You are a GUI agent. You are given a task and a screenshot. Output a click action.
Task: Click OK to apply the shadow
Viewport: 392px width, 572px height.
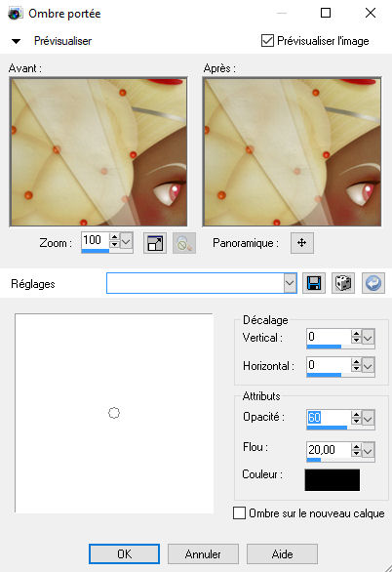click(124, 554)
